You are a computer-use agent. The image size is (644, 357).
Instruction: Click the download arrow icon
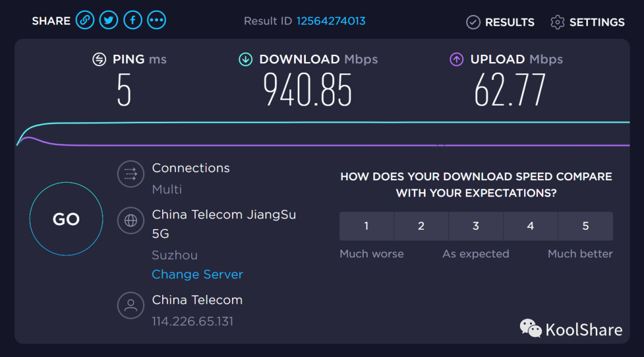246,59
